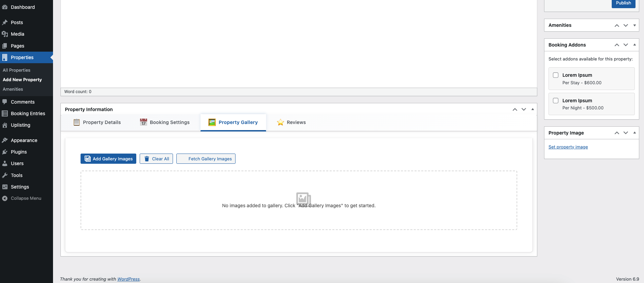Click Add Gallery Images button

pos(108,159)
